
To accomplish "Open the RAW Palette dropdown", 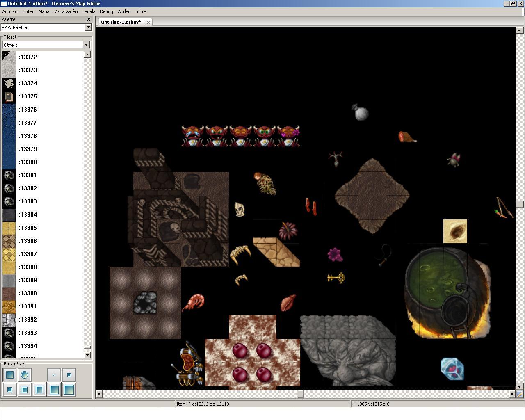I will tap(88, 27).
